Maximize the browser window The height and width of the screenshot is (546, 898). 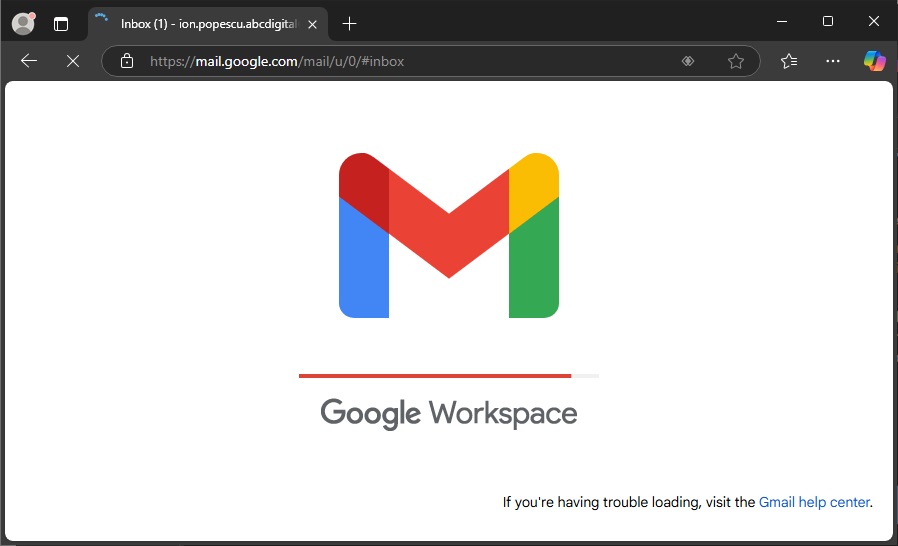click(x=828, y=22)
